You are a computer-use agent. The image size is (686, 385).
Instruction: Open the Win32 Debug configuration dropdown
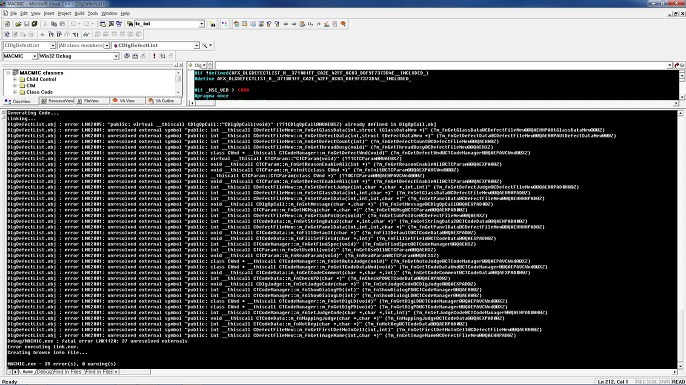coord(116,56)
